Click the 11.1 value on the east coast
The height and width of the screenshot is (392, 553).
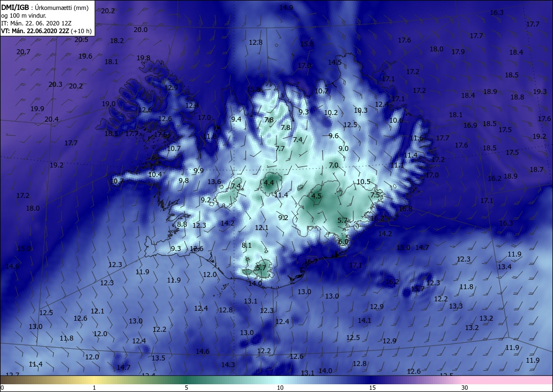[397, 165]
